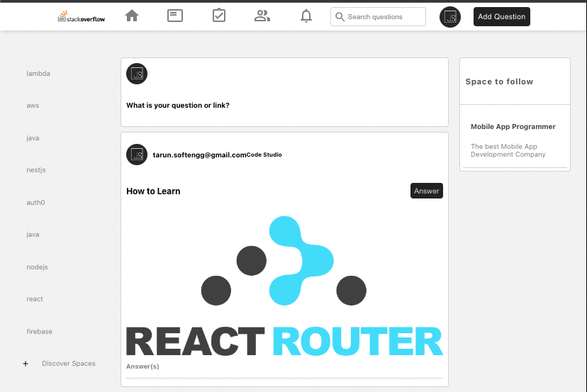This screenshot has height=392, width=587.
Task: Open the people icon in navbar
Action: click(262, 16)
